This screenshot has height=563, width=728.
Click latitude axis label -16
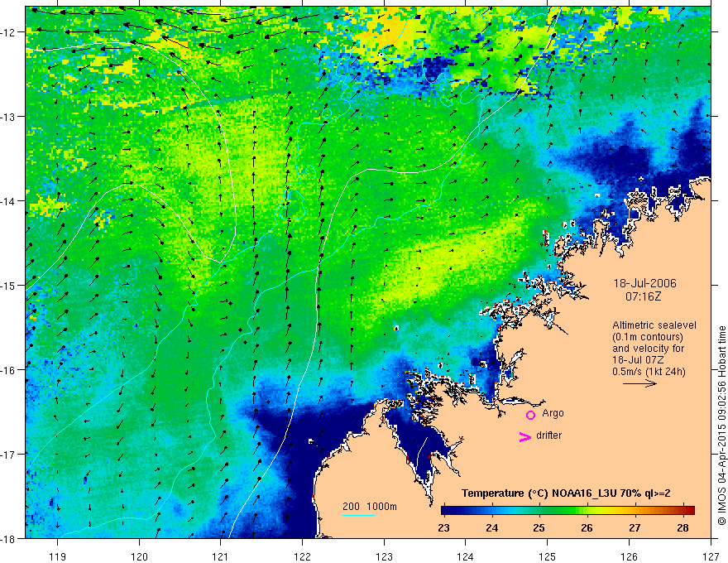pos(8,370)
